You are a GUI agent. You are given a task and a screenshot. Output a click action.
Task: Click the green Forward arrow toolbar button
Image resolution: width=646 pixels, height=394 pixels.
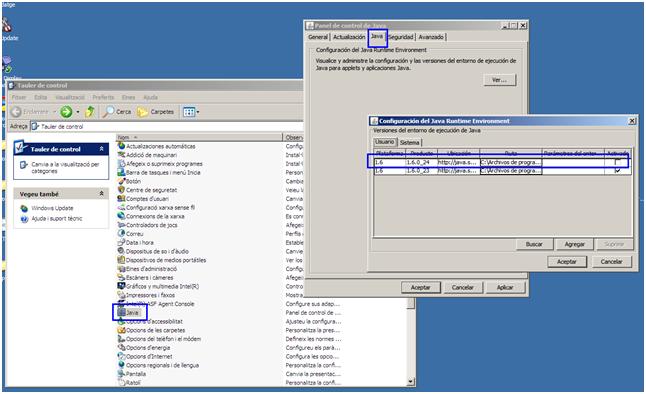(66, 112)
